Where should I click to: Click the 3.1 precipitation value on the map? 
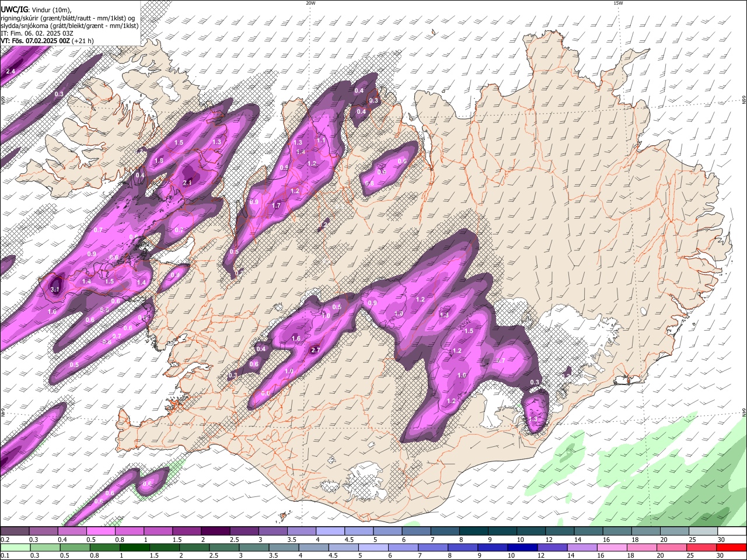(55, 289)
